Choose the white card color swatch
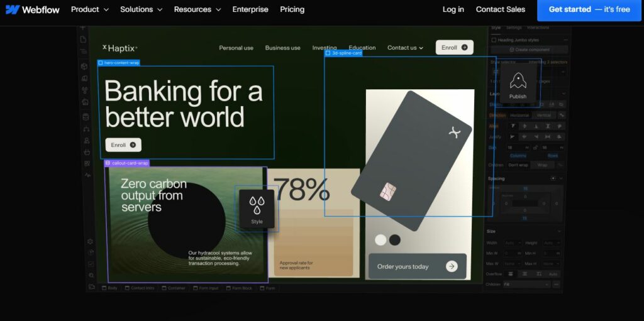 (x=380, y=240)
